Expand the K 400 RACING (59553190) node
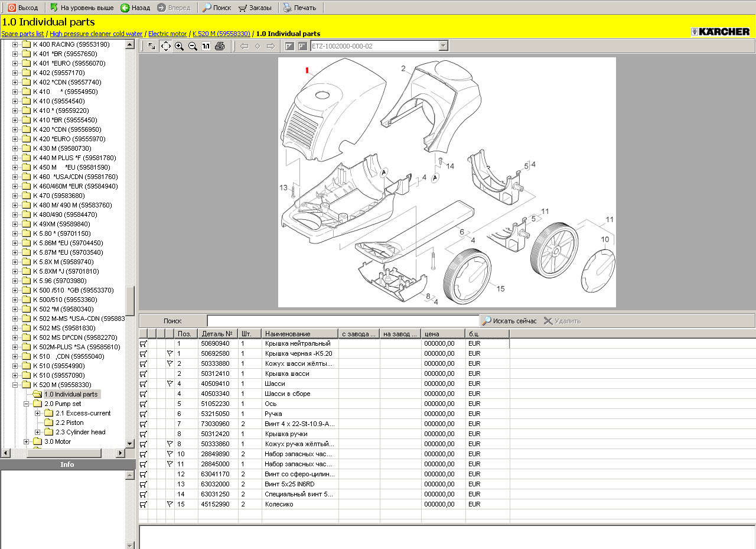This screenshot has width=756, height=549. click(x=15, y=44)
